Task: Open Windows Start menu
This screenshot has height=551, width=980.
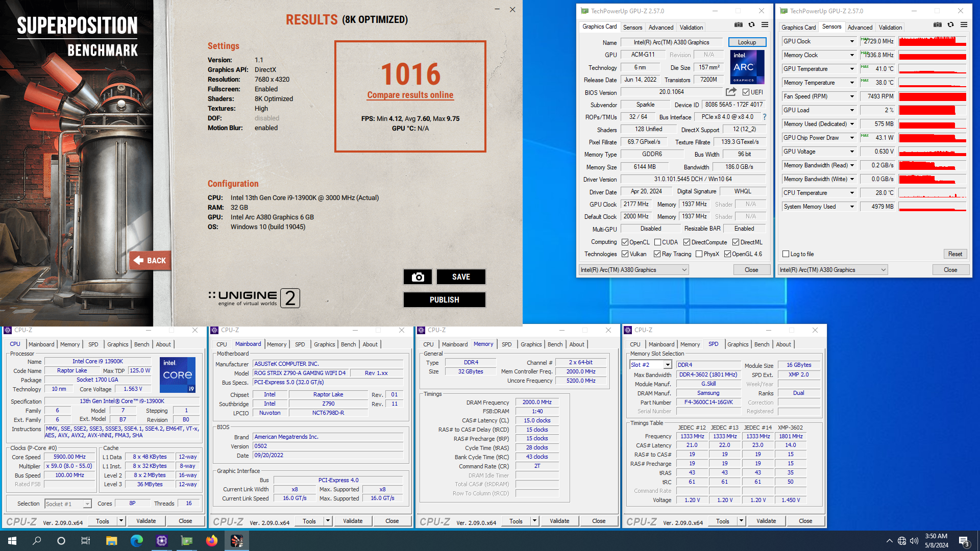Action: [x=12, y=541]
